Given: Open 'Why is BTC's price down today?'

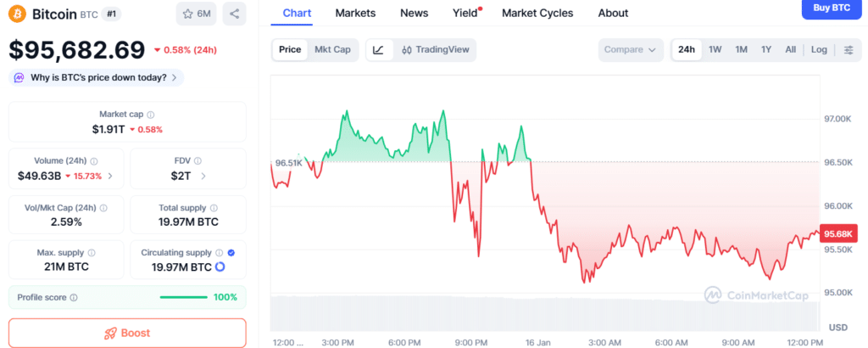Looking at the screenshot, I should click(x=96, y=78).
